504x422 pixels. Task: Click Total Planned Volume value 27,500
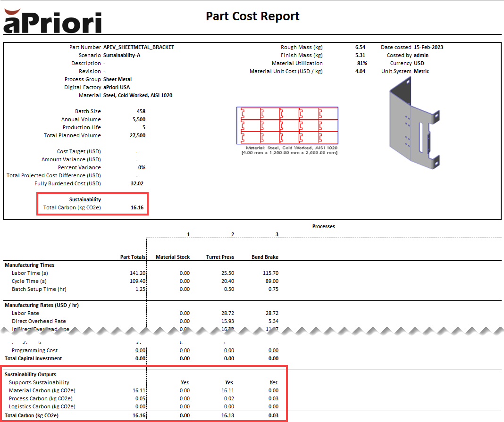138,135
